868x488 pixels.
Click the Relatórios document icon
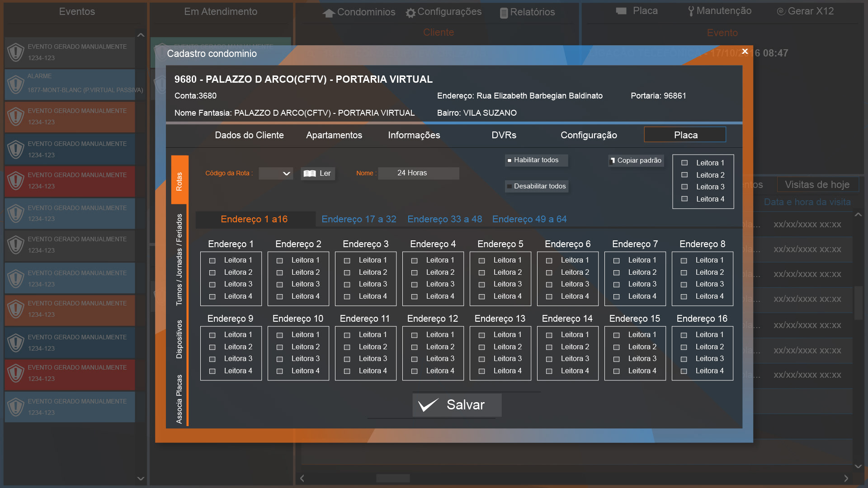coord(504,13)
